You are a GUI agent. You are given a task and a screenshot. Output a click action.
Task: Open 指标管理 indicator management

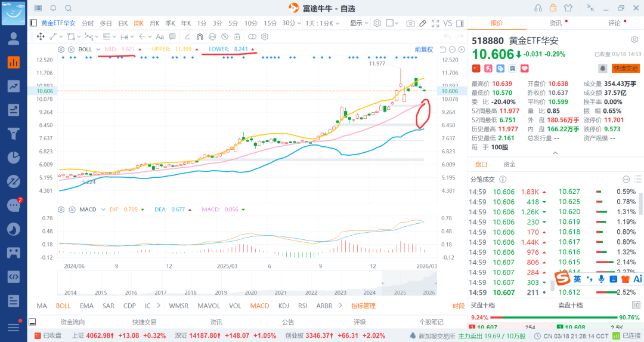pos(364,306)
